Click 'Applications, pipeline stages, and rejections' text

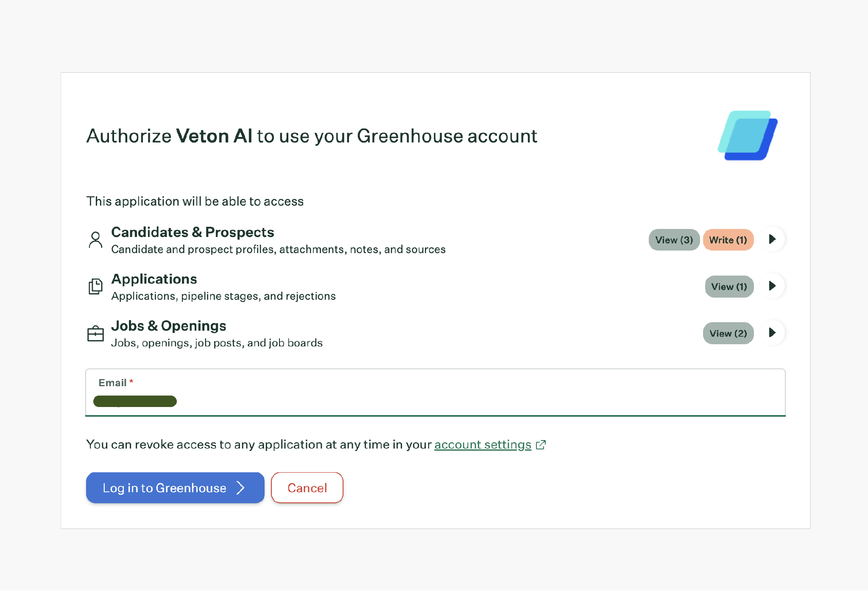pyautogui.click(x=223, y=296)
